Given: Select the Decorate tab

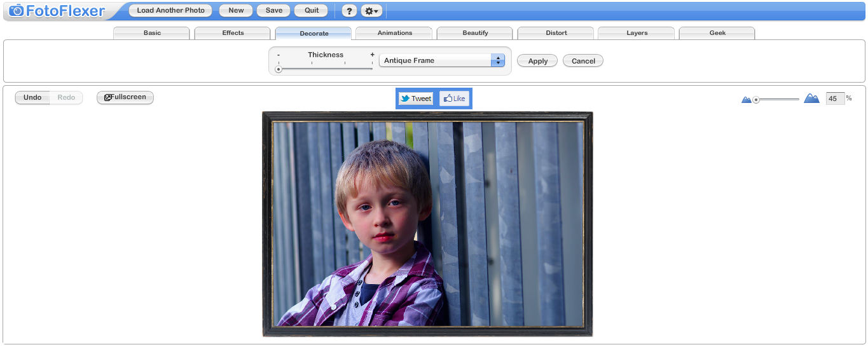Looking at the screenshot, I should pyautogui.click(x=313, y=33).
